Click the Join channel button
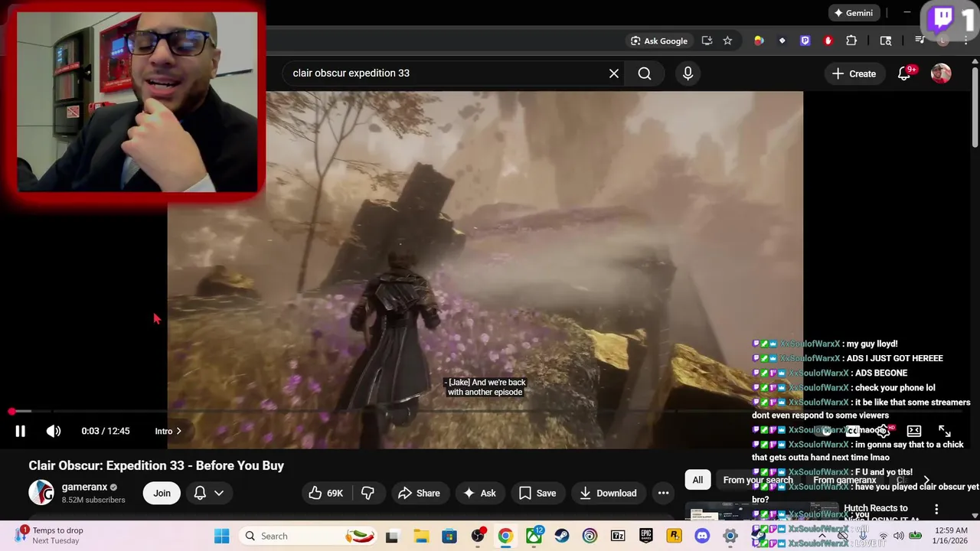 click(162, 493)
